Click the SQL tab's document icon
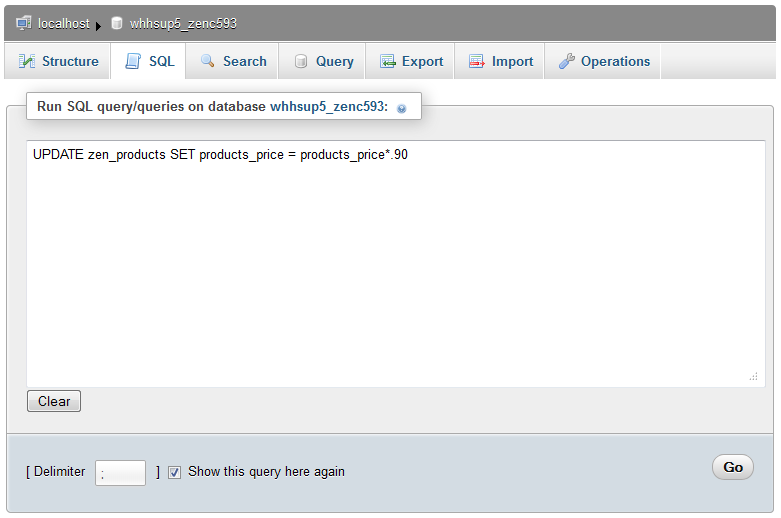The width and height of the screenshot is (781, 518). [x=133, y=62]
